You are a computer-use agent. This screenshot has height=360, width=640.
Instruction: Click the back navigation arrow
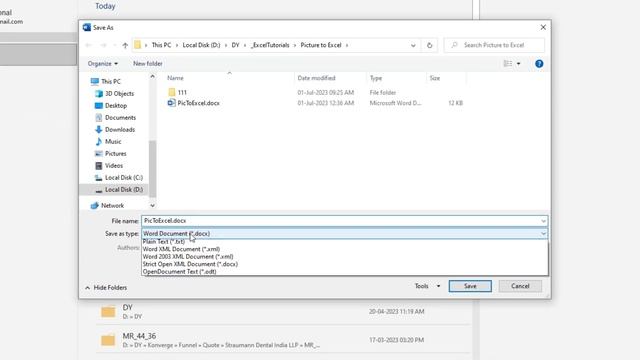(89, 45)
